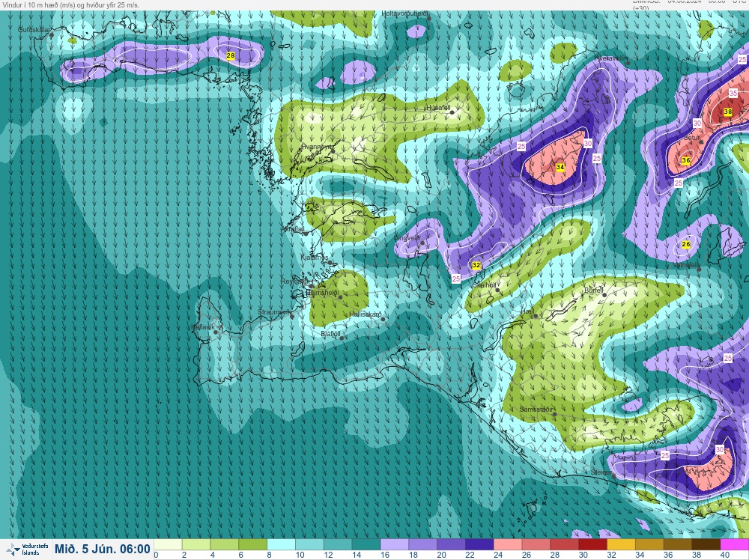
Task: Pick the 16–18 m/s lavender legend swatch
Action: click(x=395, y=545)
